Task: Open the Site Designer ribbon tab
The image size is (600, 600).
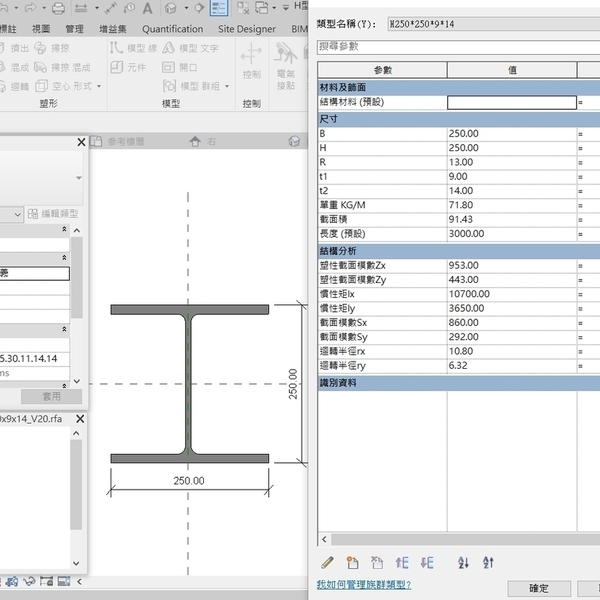Action: click(x=246, y=29)
